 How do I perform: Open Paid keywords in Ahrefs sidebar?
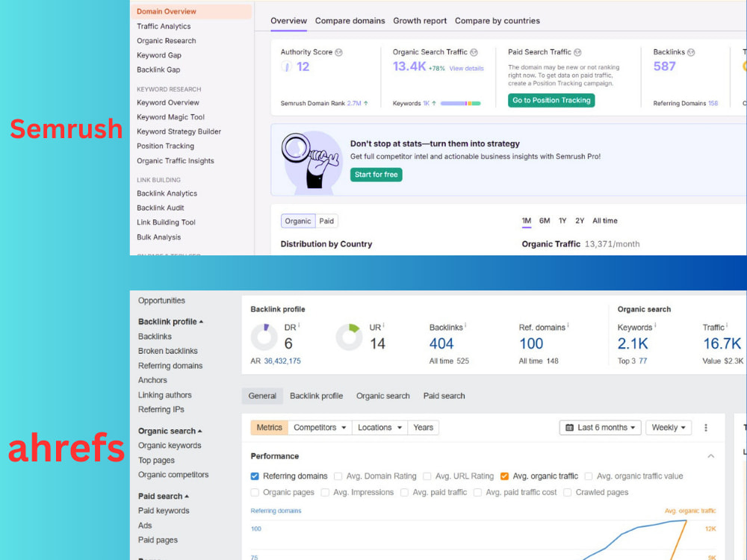(164, 511)
